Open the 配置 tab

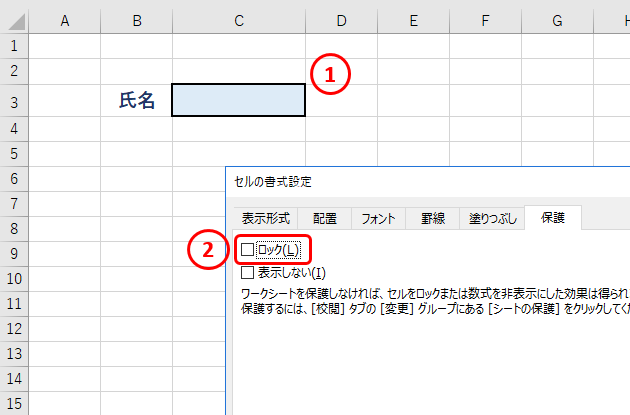(325, 219)
